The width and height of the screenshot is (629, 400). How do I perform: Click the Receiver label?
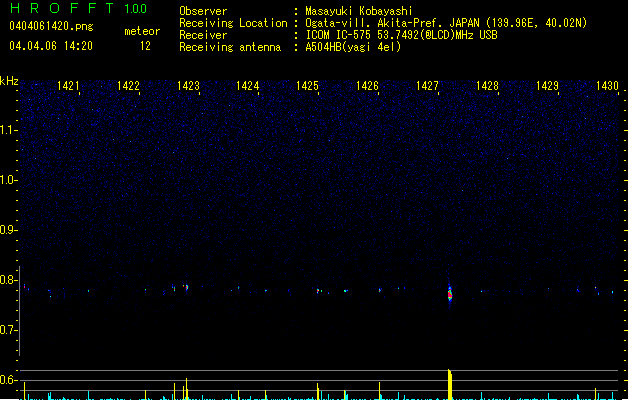(203, 35)
